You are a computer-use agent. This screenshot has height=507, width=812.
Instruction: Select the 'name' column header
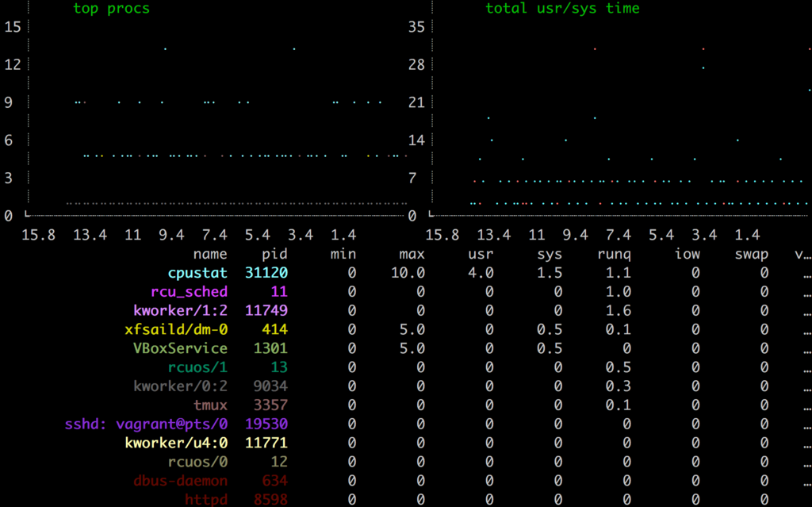pyautogui.click(x=209, y=254)
